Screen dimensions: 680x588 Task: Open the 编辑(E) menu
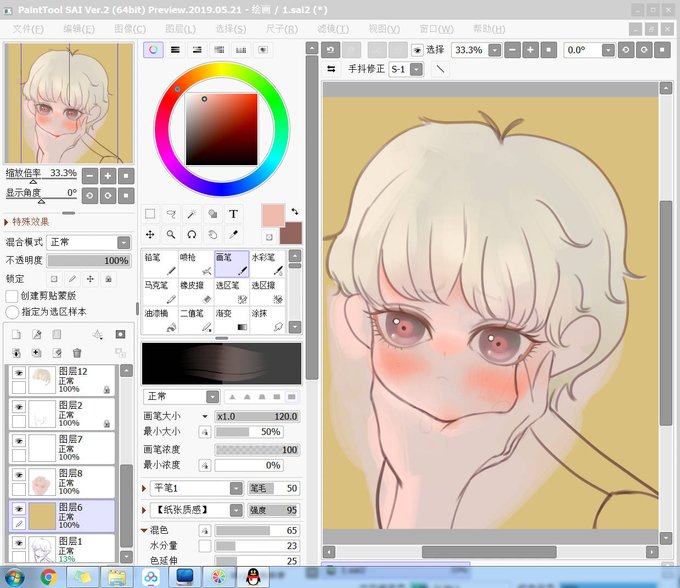(78, 29)
